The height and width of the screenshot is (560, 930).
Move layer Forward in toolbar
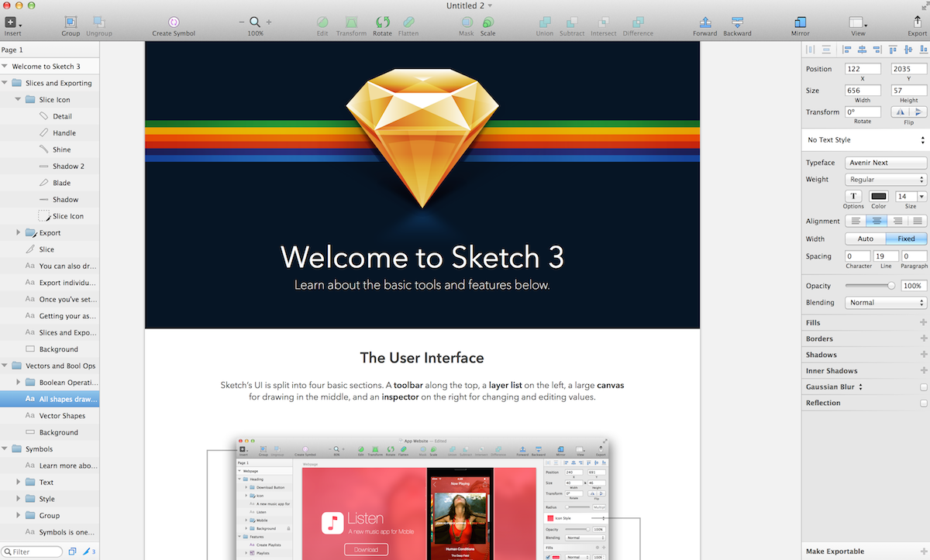pos(705,22)
